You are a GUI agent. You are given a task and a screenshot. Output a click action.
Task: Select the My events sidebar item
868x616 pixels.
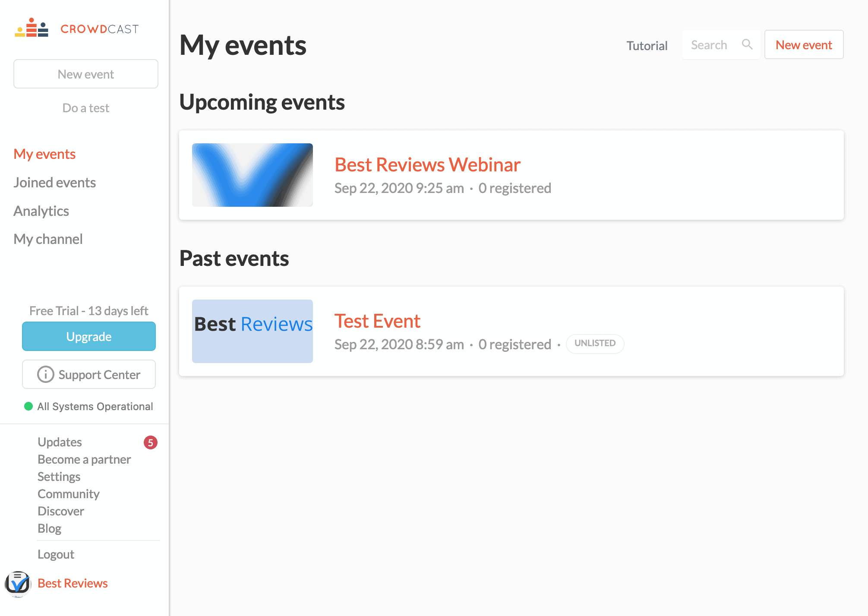tap(44, 154)
